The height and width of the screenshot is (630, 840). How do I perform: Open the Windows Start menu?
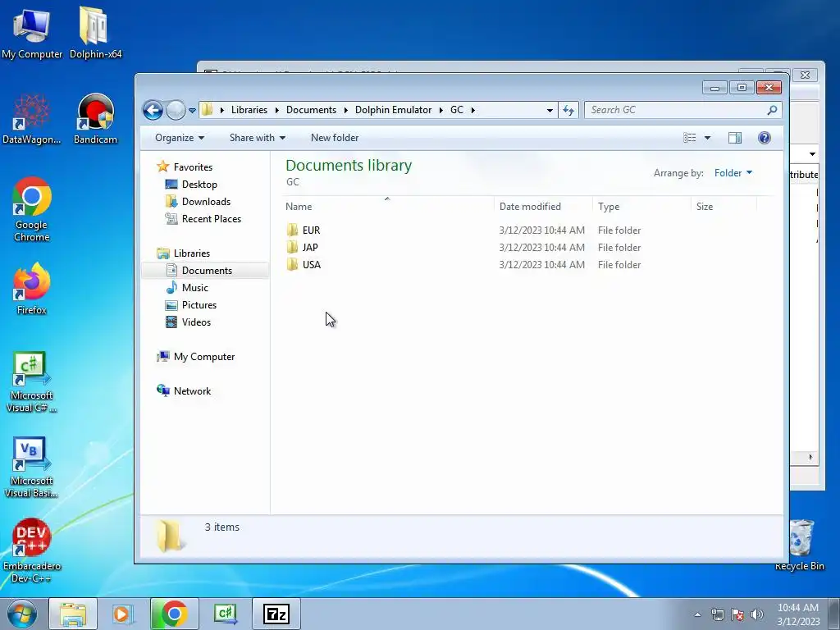coord(22,614)
